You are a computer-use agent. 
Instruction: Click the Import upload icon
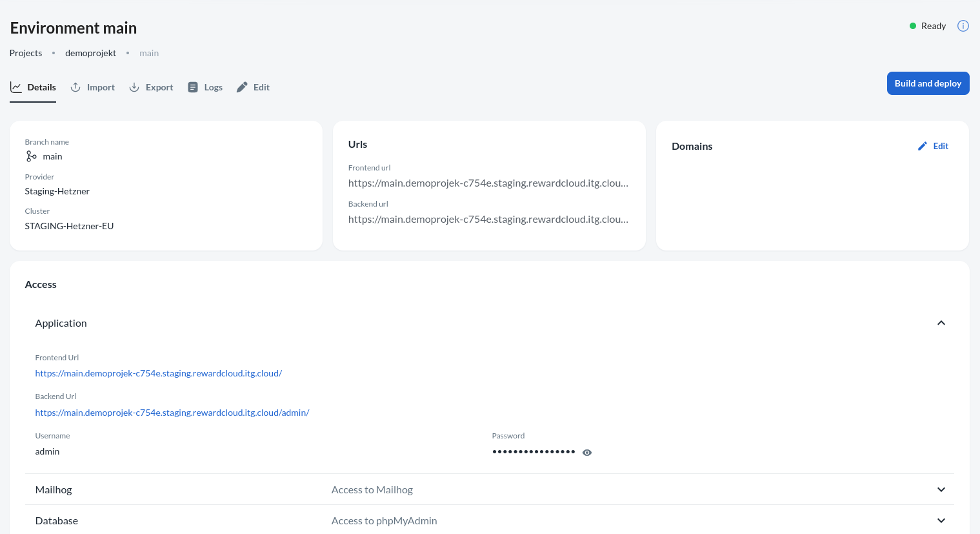click(75, 87)
